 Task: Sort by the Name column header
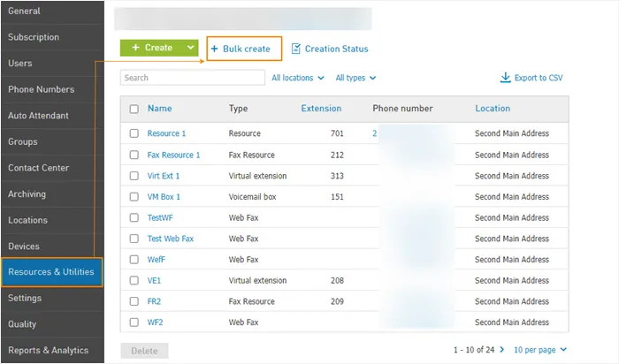coord(159,109)
